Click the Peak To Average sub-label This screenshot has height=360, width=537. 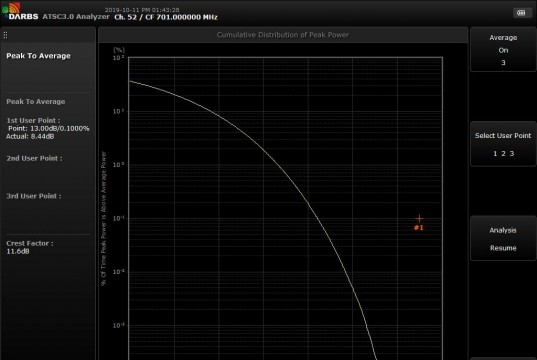(36, 102)
